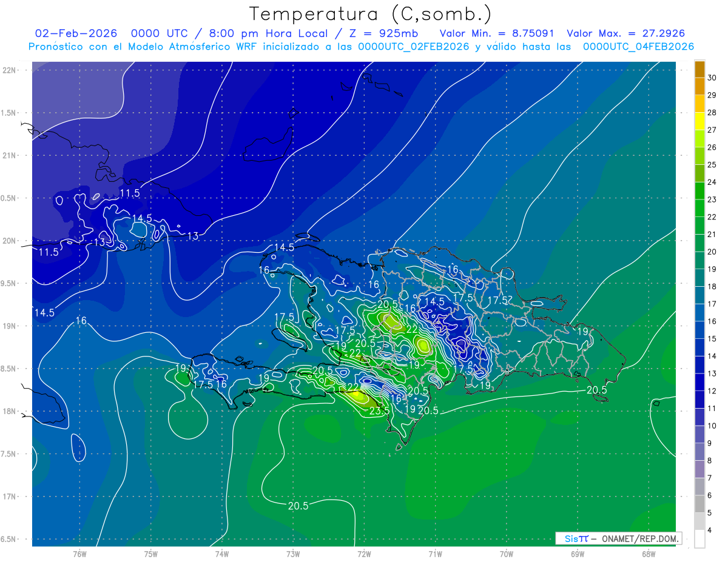Click the "0000UTC_04FEB2026" valid-until timestamp

click(x=638, y=47)
